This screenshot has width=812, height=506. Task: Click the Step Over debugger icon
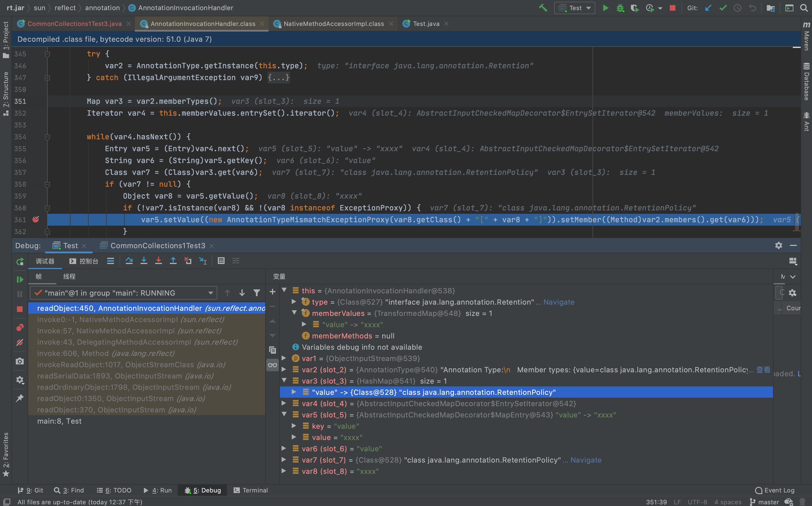tap(129, 261)
